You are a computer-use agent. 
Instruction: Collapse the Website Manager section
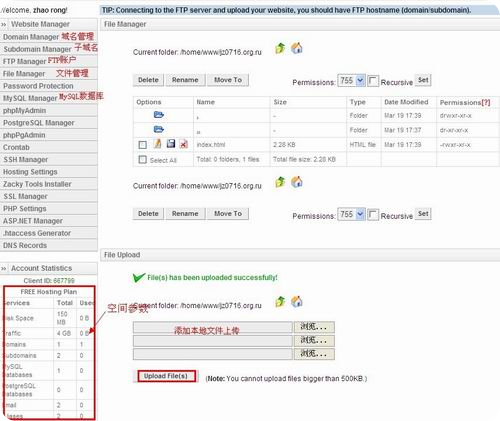(4, 25)
